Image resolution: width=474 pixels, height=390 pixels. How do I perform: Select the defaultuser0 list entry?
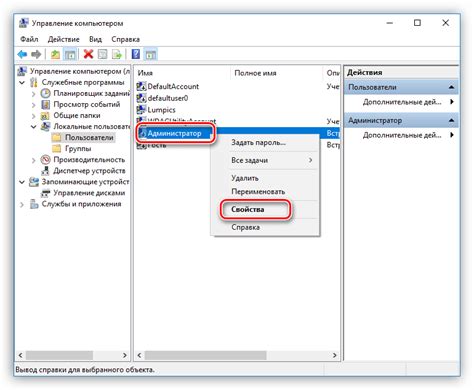click(x=168, y=98)
